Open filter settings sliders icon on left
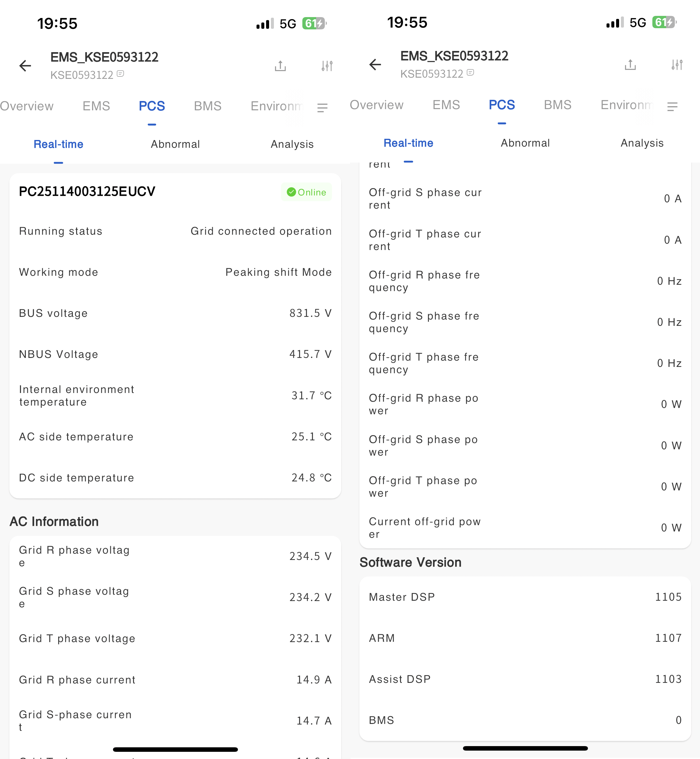Screen dimensions: 700x759 327,66
